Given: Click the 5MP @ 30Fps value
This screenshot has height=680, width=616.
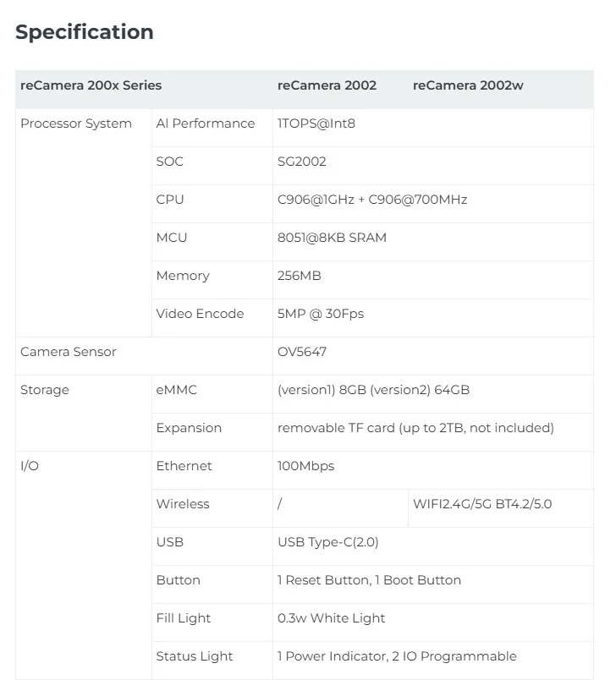Looking at the screenshot, I should click(321, 314).
